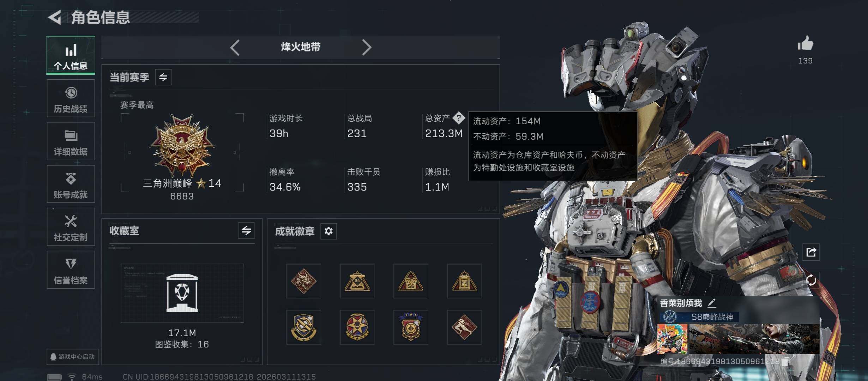
Task: Switch to next mode with right chevron
Action: [367, 47]
